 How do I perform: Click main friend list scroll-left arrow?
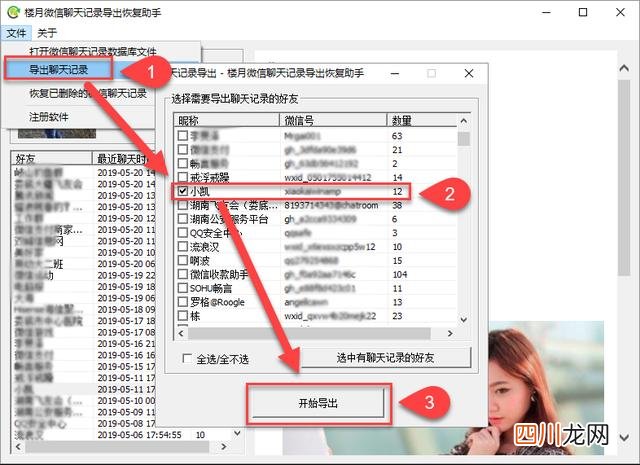tap(18, 446)
